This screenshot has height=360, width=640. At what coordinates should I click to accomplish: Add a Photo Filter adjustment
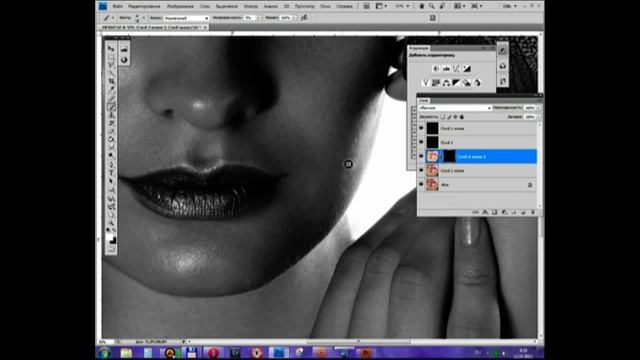pos(467,83)
